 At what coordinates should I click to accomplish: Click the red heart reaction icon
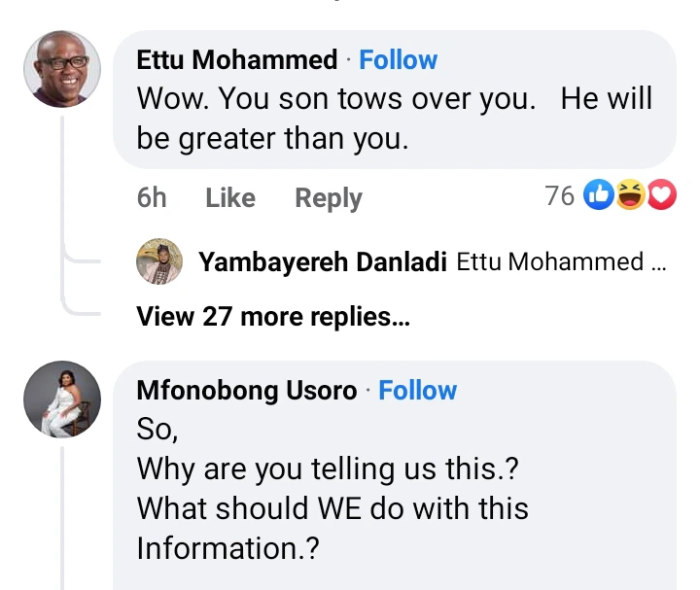click(x=661, y=196)
